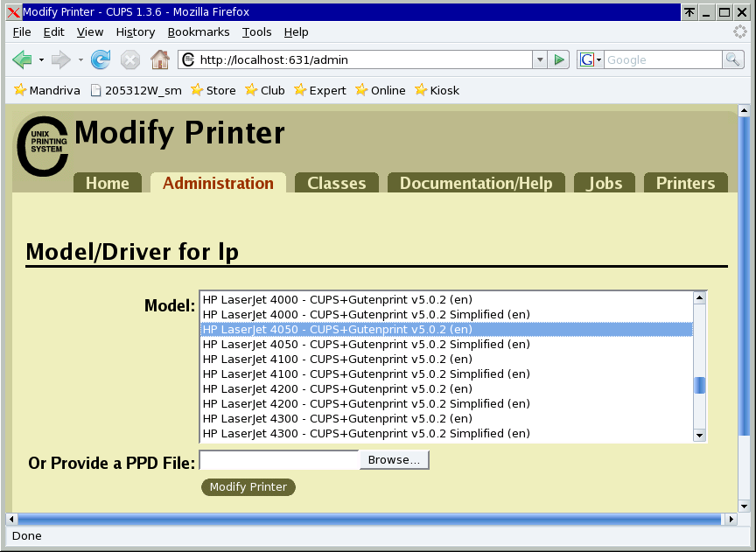The height and width of the screenshot is (552, 756).
Task: Click the Back navigation icon
Action: (x=22, y=60)
